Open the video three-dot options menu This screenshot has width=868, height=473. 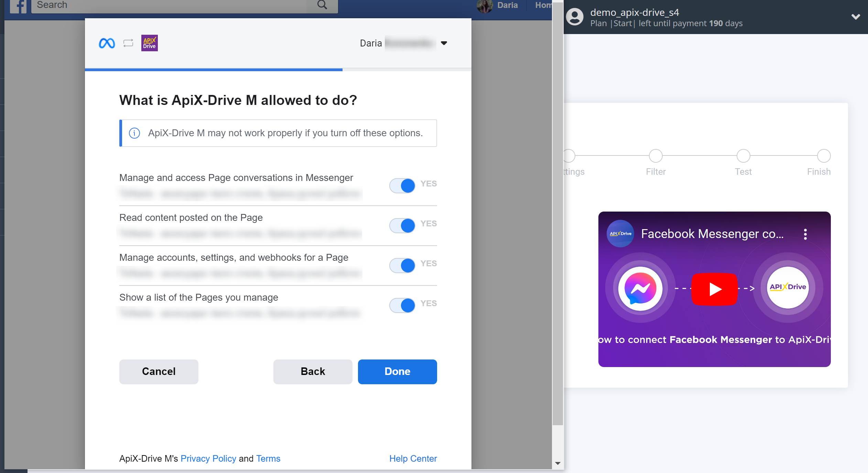click(805, 234)
